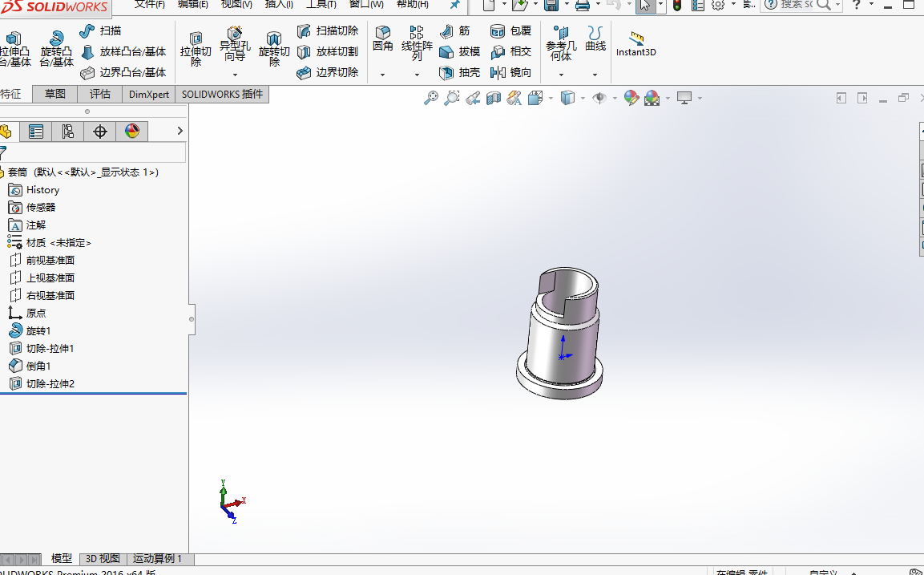The height and width of the screenshot is (575, 924).
Task: Expand the Curves (曲线) dropdown arrow
Action: tap(595, 75)
